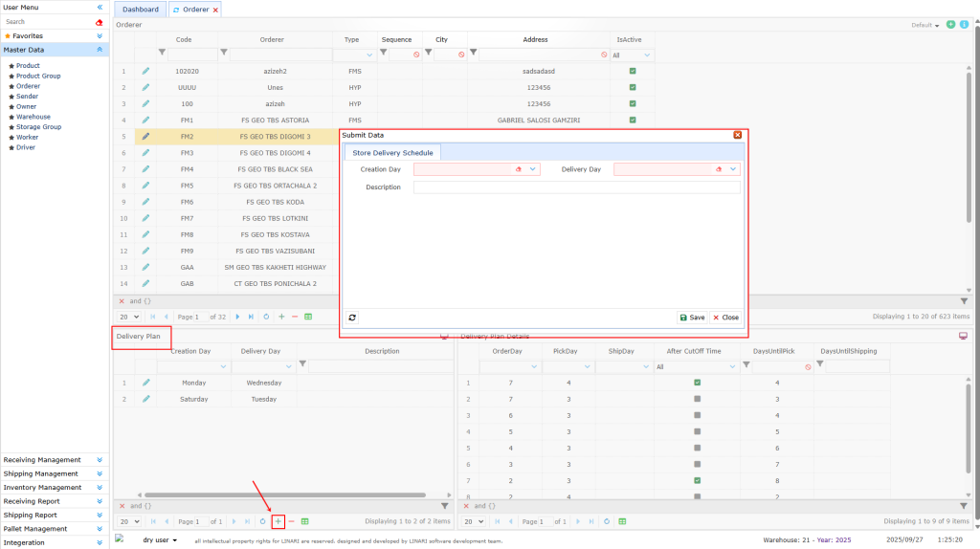Screen dimensions: 980x549
Task: Open Warehouse in Master Data tree
Action: [33, 117]
